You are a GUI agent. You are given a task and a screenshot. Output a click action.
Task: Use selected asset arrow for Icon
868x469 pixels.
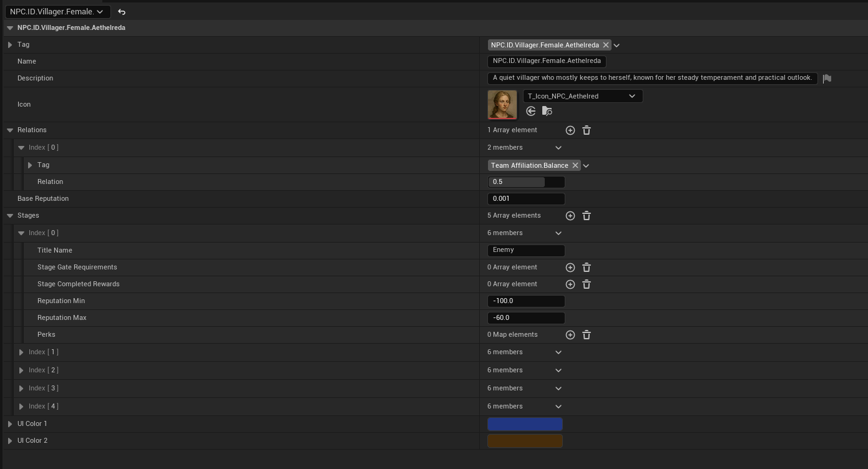point(531,111)
